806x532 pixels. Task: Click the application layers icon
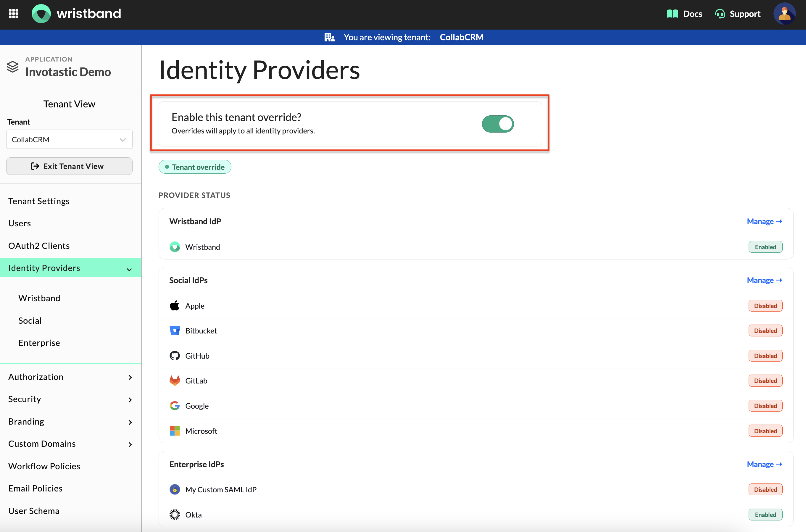[12, 67]
